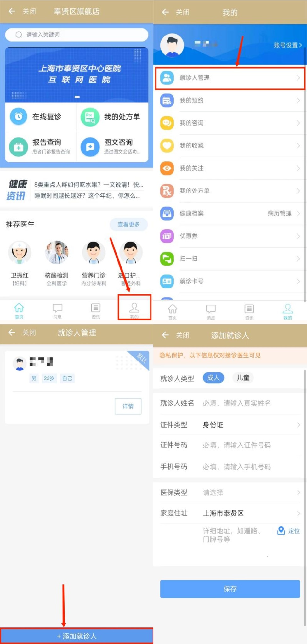Tap the 报告查询 report query icon

19,147
